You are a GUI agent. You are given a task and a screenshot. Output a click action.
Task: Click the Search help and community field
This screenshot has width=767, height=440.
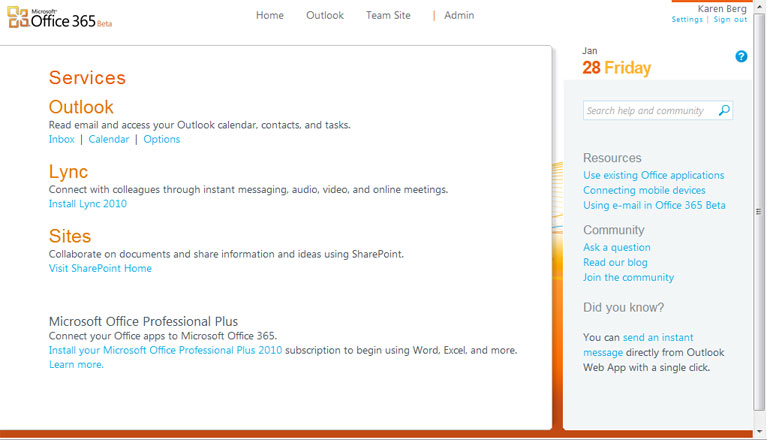[648, 111]
